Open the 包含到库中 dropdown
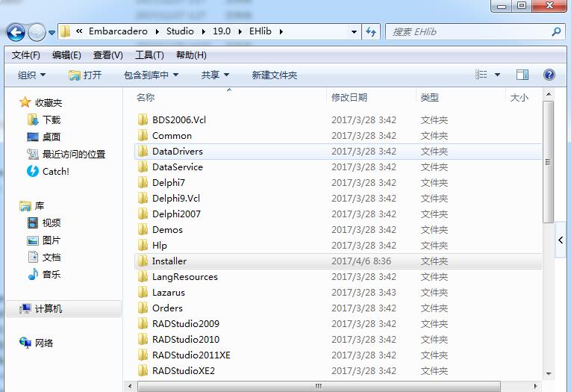The image size is (571, 392). [151, 75]
